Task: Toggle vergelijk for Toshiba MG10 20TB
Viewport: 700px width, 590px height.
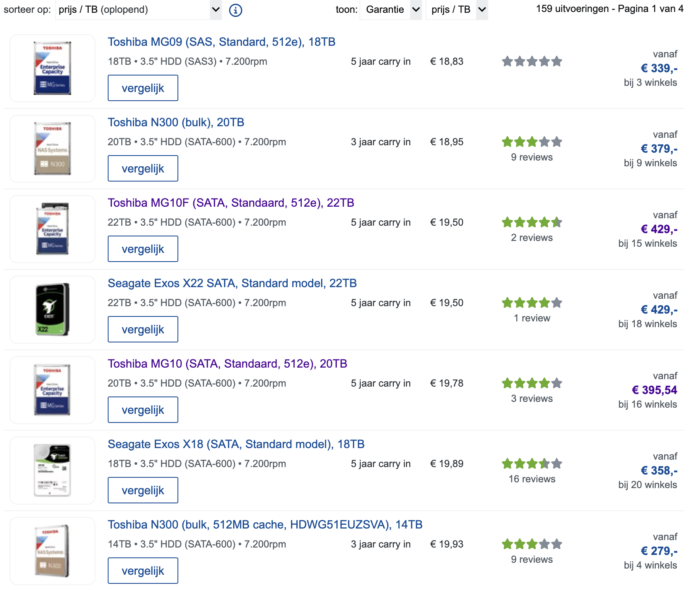Action: tap(143, 410)
